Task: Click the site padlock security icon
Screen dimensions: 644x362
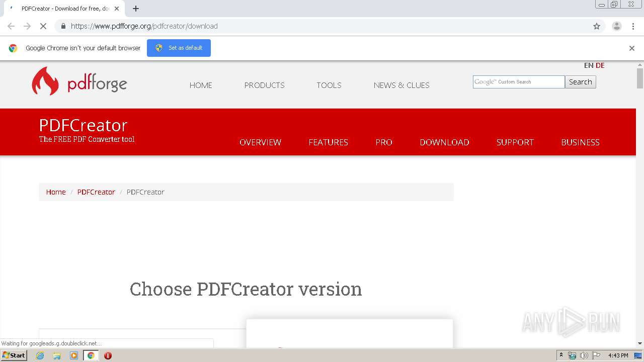Action: point(63,26)
